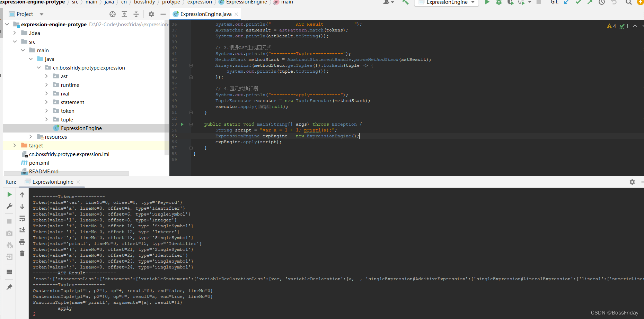Close the ExpressionEngine Run tab
The image size is (644, 319).
78,182
